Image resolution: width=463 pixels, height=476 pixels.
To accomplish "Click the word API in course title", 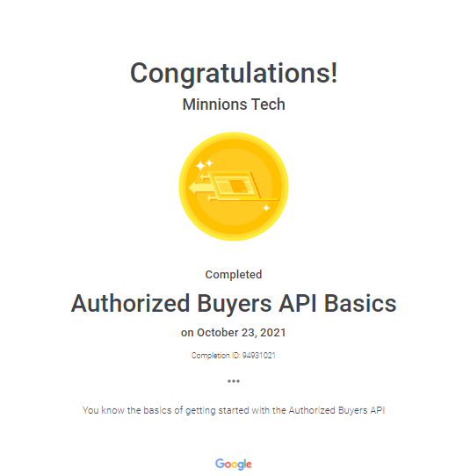I will (x=298, y=304).
